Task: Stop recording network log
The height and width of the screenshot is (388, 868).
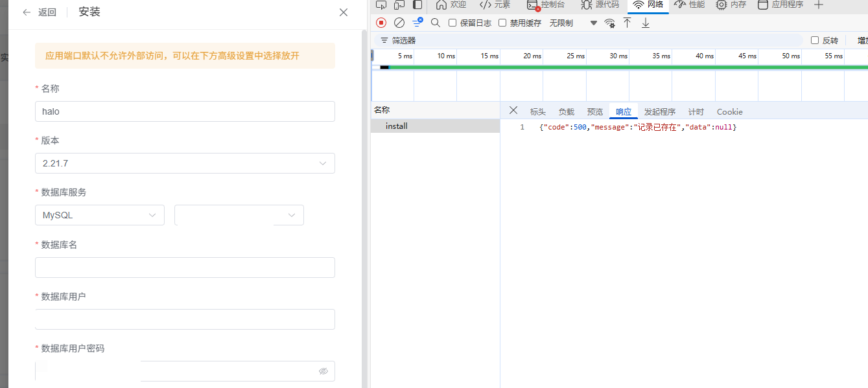Action: pyautogui.click(x=381, y=23)
